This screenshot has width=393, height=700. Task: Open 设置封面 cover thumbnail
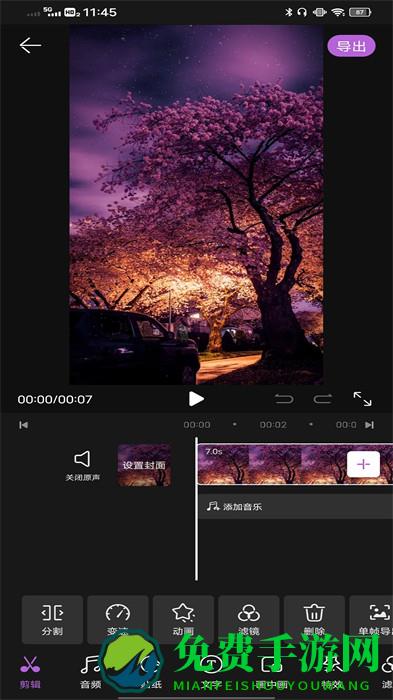144,465
